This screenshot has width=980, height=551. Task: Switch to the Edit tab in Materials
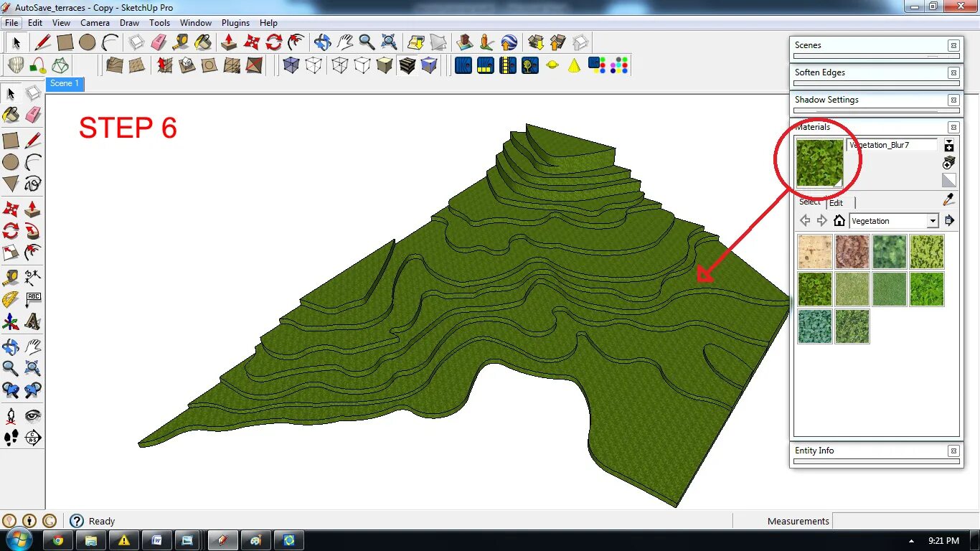[837, 203]
